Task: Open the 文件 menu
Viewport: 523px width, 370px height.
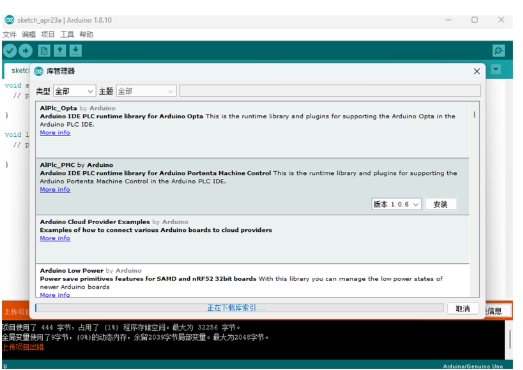Action: coord(9,34)
